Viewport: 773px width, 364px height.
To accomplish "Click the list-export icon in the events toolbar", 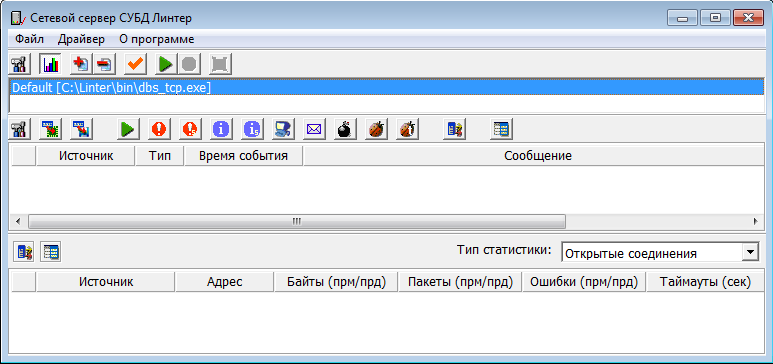I will [x=454, y=129].
